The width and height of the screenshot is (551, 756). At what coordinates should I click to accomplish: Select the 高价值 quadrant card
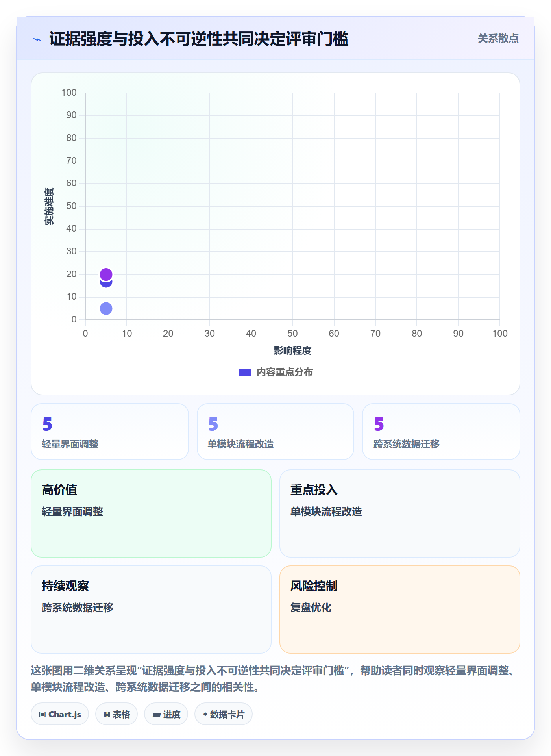click(151, 513)
